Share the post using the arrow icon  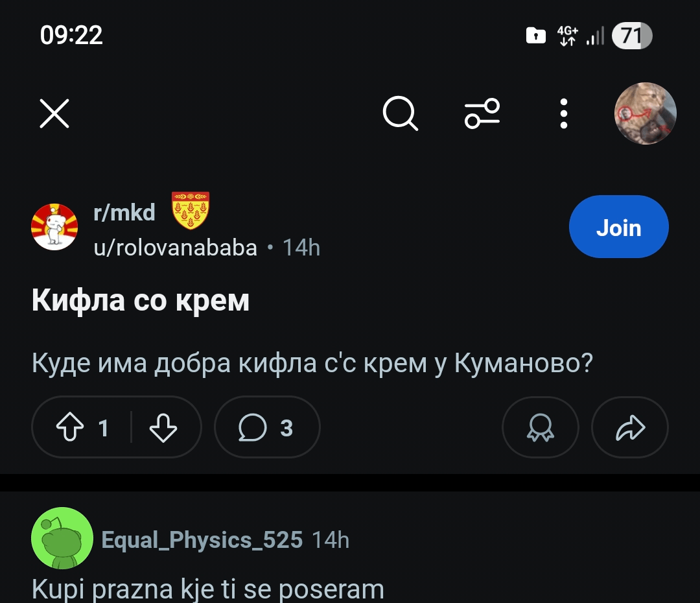(x=630, y=427)
